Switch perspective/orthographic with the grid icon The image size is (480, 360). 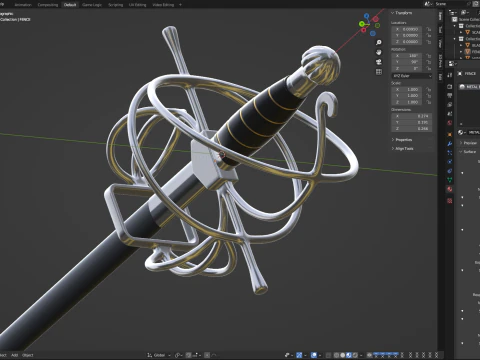379,72
